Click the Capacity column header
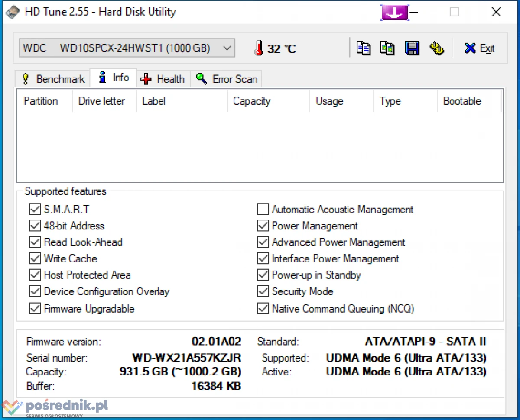The width and height of the screenshot is (520, 420). click(x=252, y=101)
